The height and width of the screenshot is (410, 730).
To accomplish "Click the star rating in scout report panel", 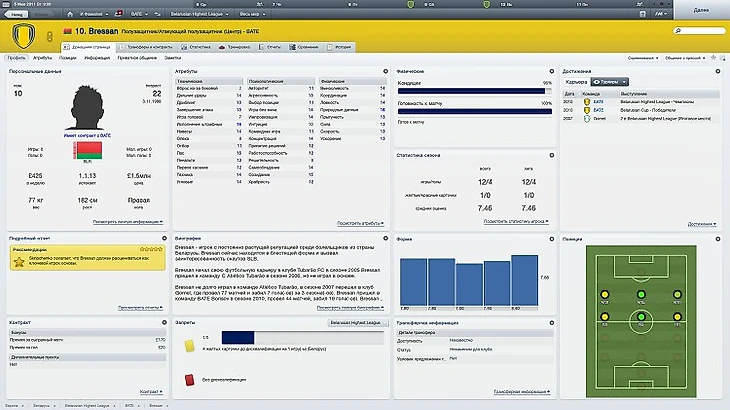I will pyautogui.click(x=152, y=247).
